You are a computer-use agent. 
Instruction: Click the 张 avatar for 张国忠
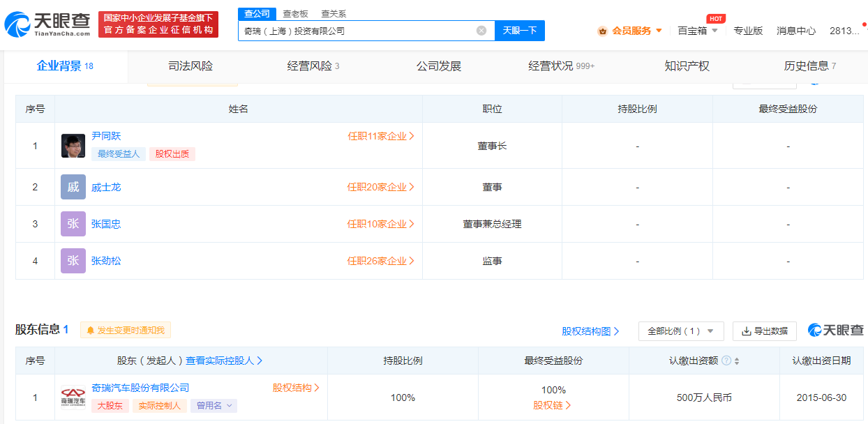pos(73,224)
